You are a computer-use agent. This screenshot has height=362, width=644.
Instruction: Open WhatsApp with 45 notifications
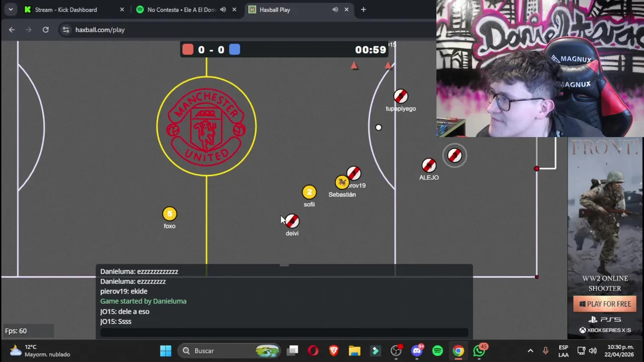click(x=479, y=350)
